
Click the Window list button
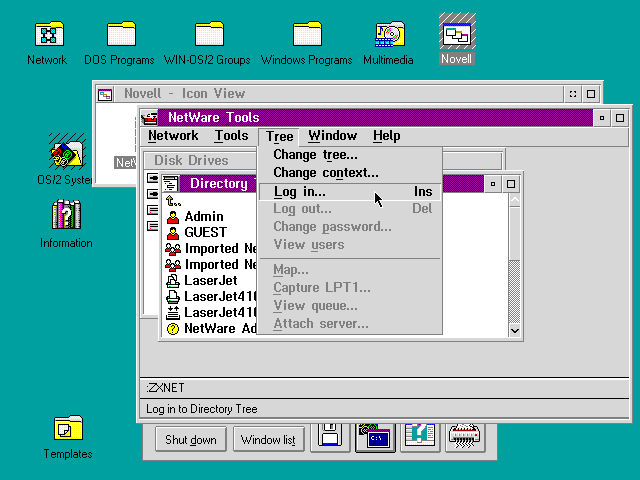pyautogui.click(x=268, y=440)
